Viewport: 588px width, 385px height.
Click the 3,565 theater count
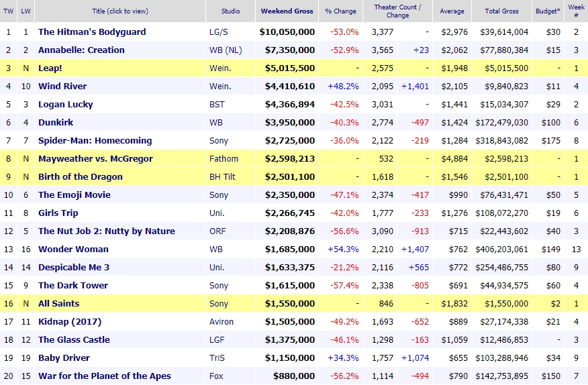tap(383, 50)
